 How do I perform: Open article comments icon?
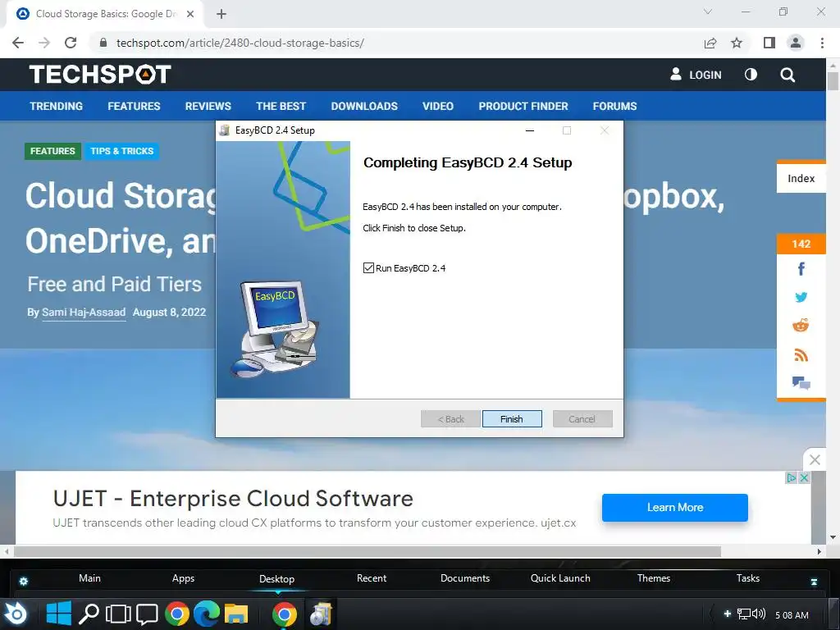tap(801, 382)
